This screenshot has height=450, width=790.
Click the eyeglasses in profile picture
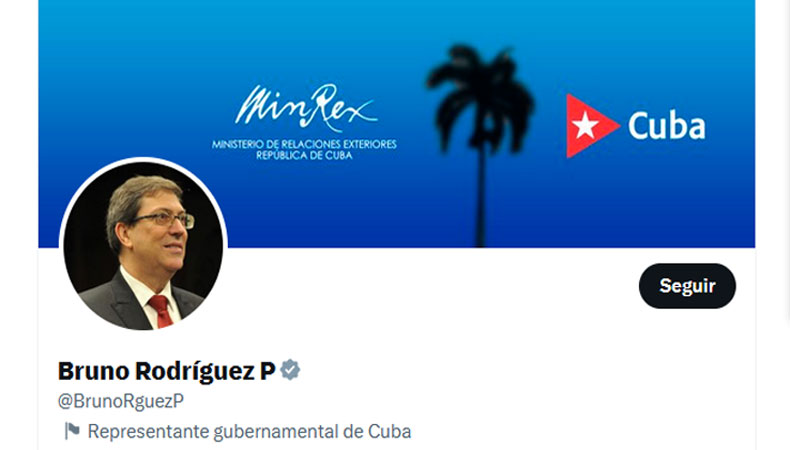162,220
